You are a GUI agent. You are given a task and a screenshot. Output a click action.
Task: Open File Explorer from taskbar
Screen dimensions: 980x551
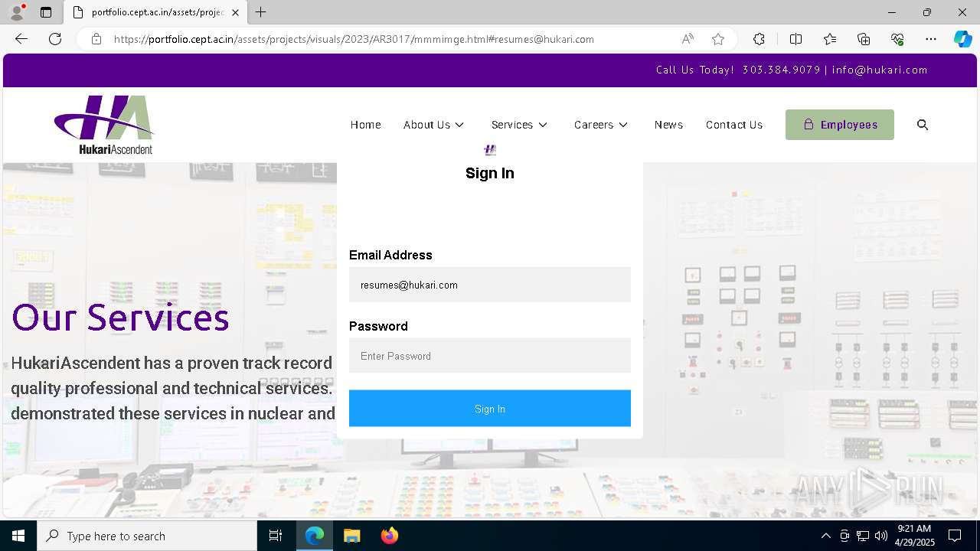click(351, 536)
